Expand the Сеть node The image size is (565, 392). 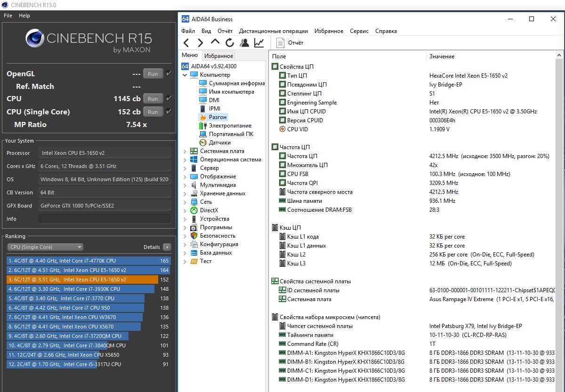click(185, 202)
